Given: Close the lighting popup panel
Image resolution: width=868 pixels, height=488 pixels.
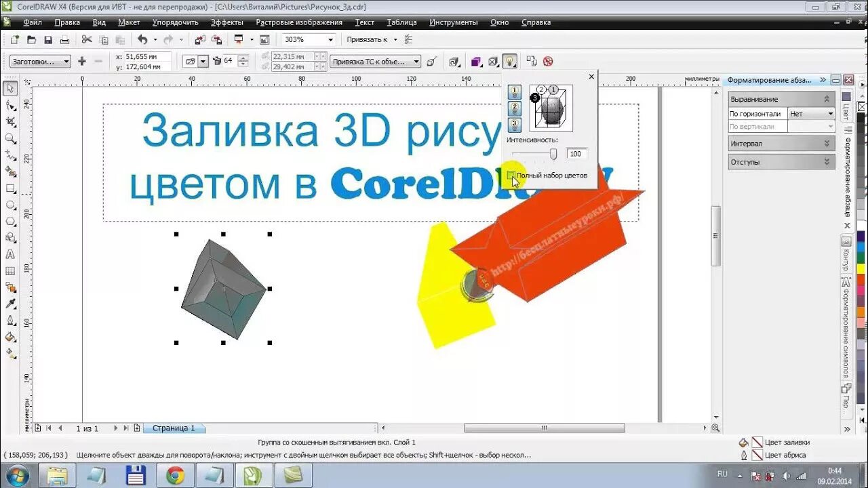Looking at the screenshot, I should tap(591, 77).
